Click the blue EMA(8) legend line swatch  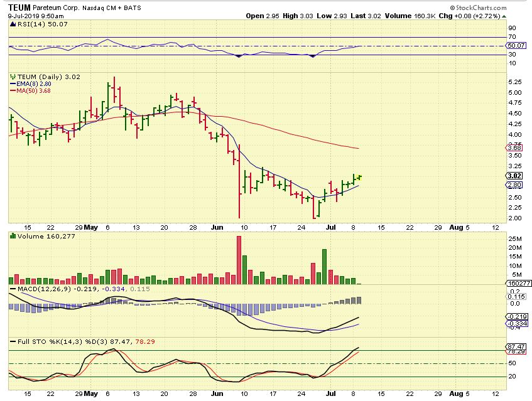pyautogui.click(x=13, y=83)
